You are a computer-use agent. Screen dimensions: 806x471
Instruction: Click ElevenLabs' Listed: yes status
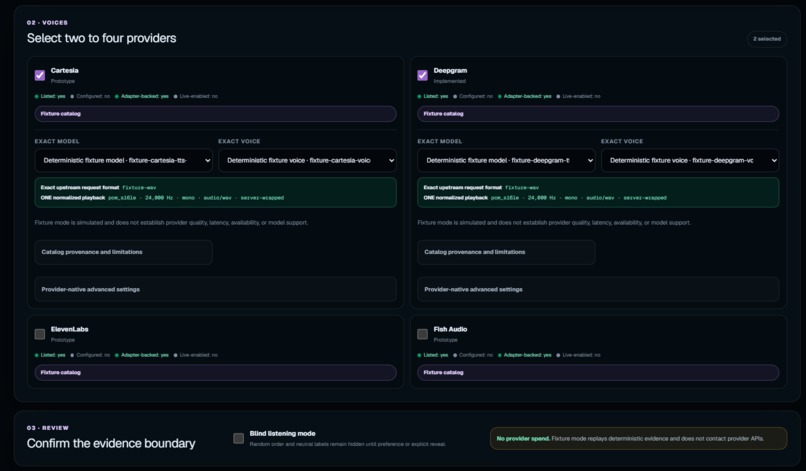tap(50, 355)
